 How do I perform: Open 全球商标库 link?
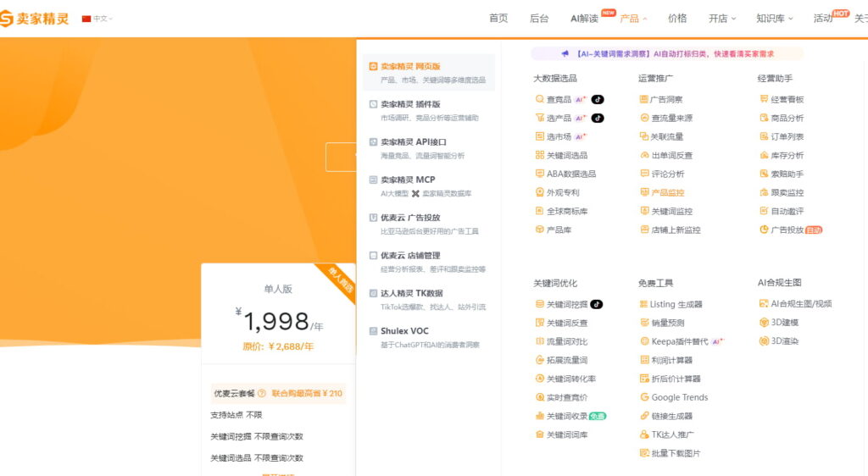(567, 211)
